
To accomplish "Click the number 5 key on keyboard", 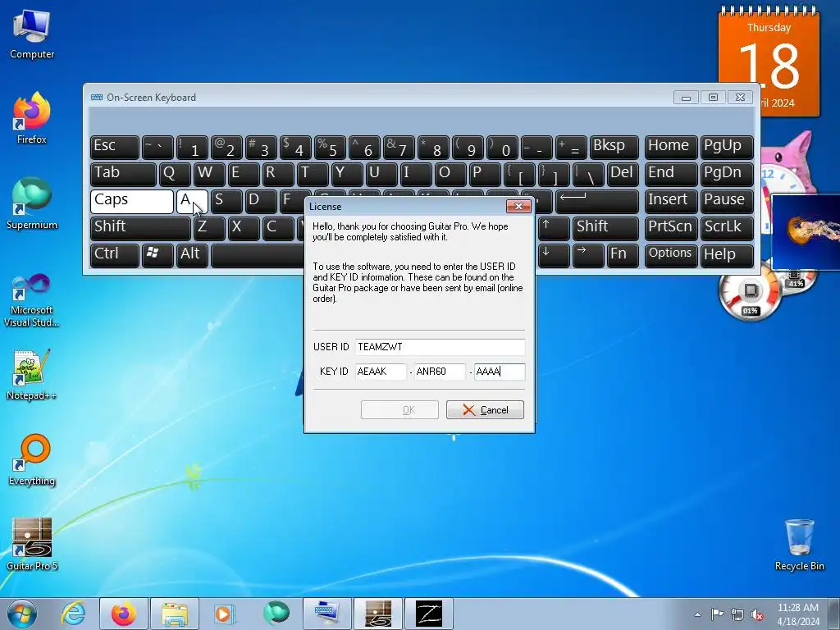I will coord(329,147).
